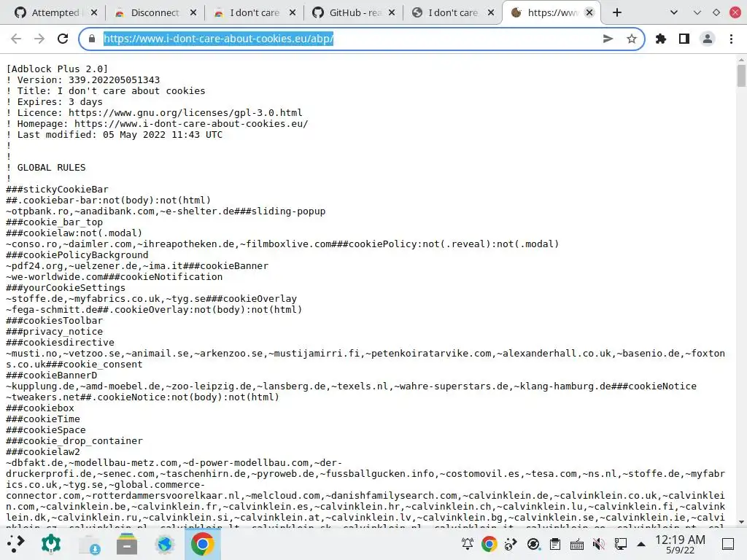Click '###cookiesdirective' rule line

tap(60, 343)
